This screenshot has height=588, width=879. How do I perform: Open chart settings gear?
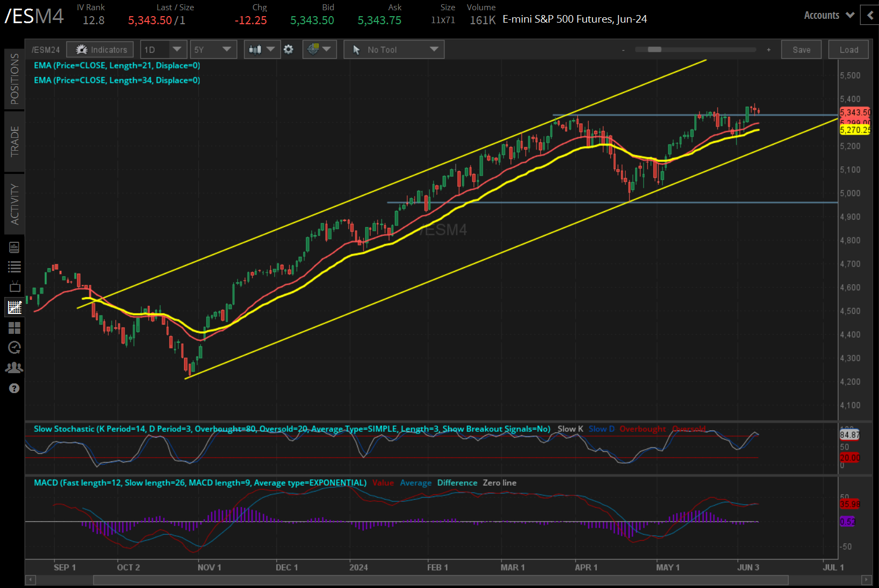[x=289, y=50]
